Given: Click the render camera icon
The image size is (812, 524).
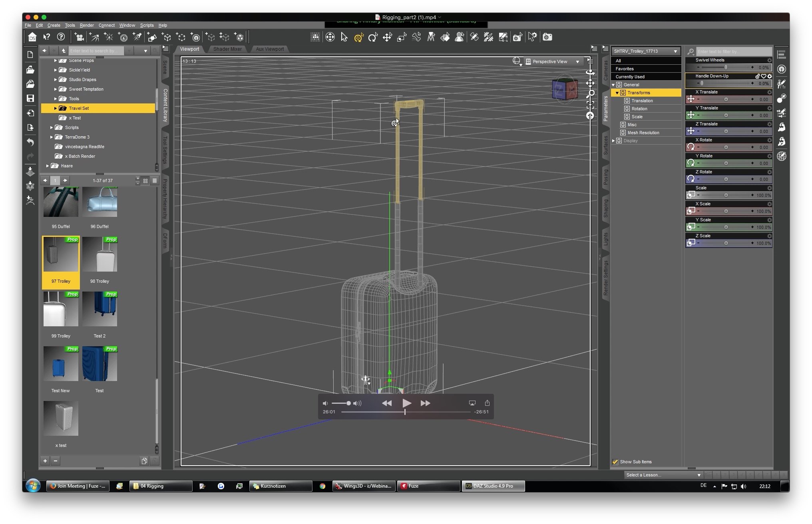Looking at the screenshot, I should [x=547, y=37].
